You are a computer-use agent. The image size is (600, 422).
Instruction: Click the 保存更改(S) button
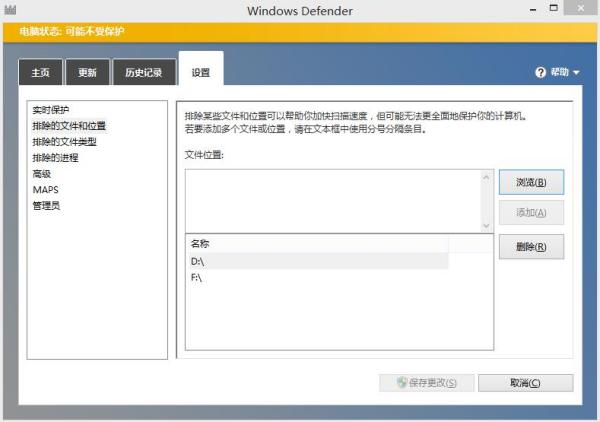point(427,383)
